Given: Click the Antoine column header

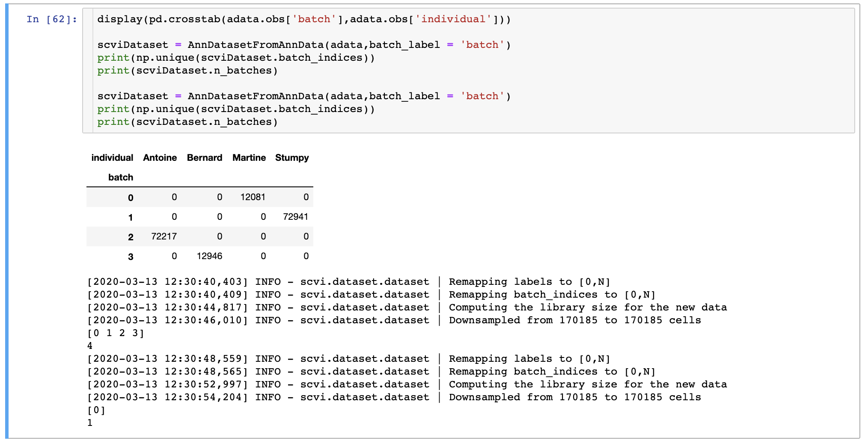Looking at the screenshot, I should click(x=160, y=158).
